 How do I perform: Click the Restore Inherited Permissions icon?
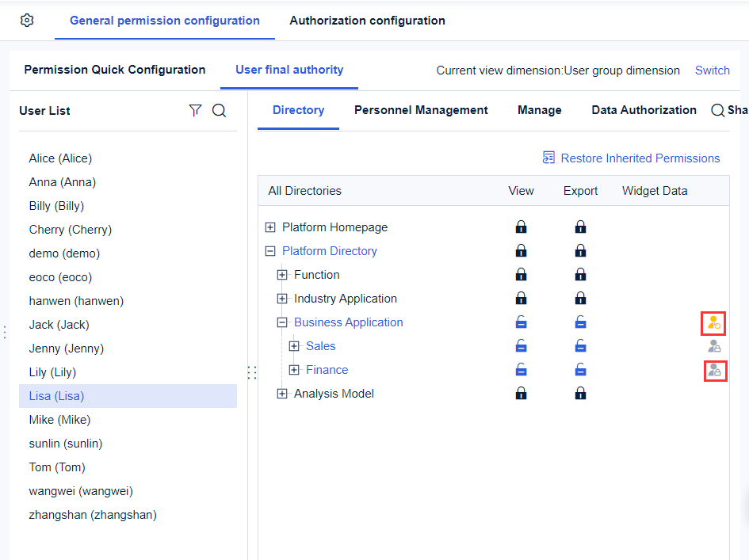pos(548,158)
